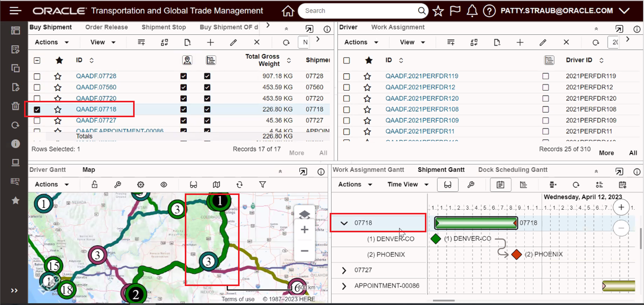The height and width of the screenshot is (305, 644).
Task: Collapse shipment 07718 in Gantt
Action: coord(344,223)
